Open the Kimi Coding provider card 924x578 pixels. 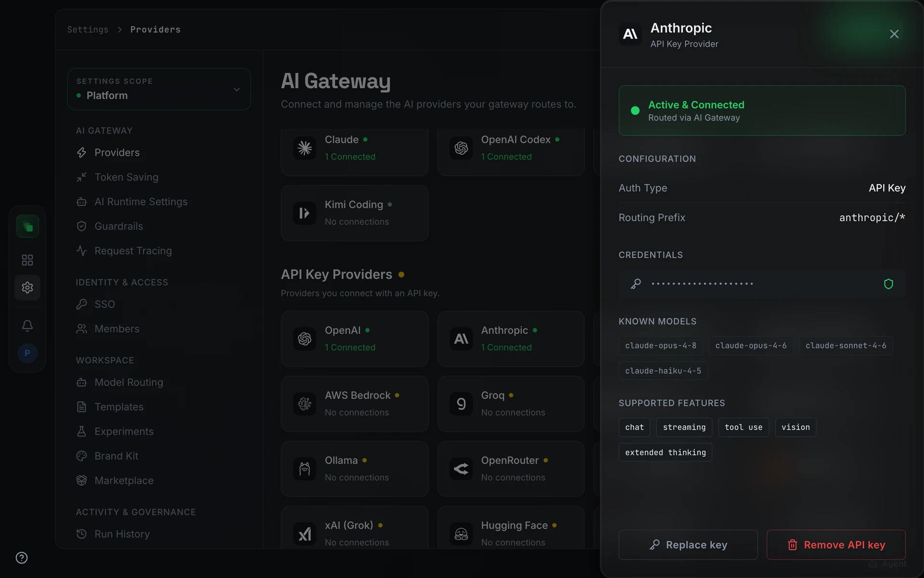355,213
